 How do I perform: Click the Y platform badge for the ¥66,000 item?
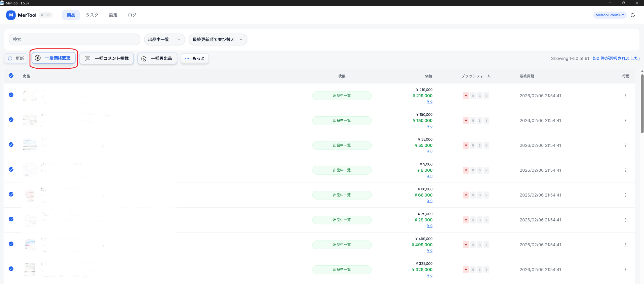pyautogui.click(x=486, y=195)
